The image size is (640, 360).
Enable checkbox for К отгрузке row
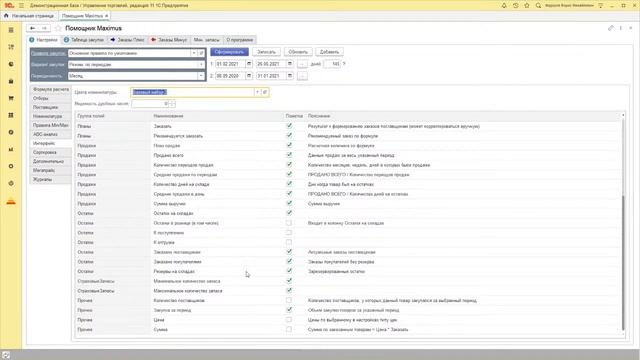pos(289,242)
